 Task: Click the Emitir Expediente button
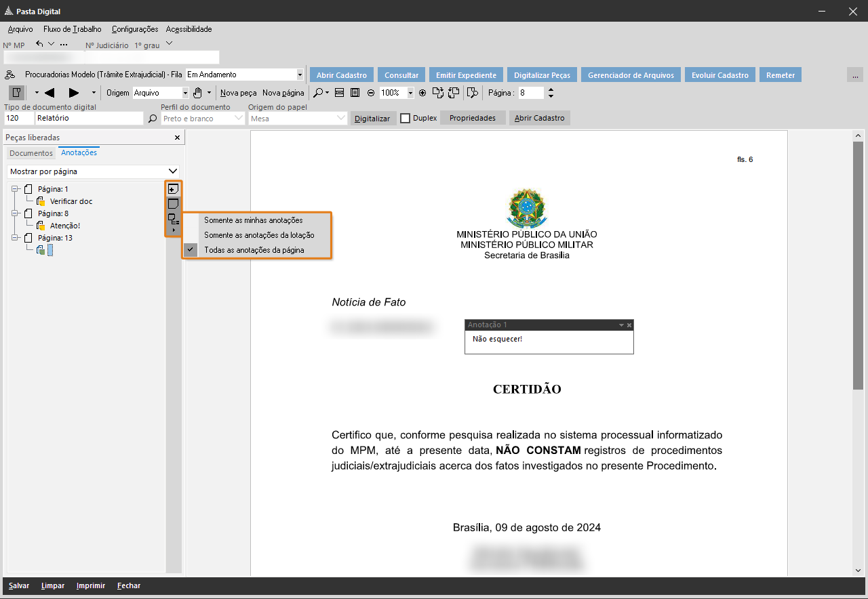(x=466, y=75)
